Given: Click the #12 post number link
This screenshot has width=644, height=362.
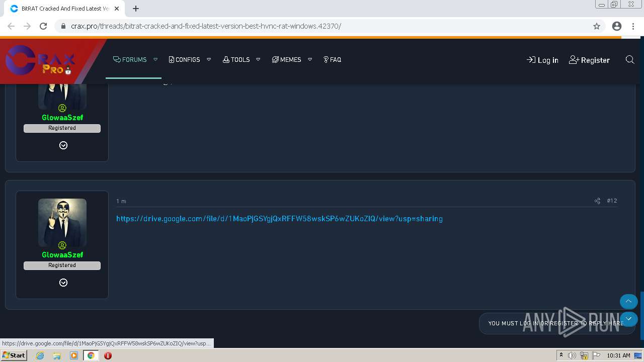Looking at the screenshot, I should 612,201.
